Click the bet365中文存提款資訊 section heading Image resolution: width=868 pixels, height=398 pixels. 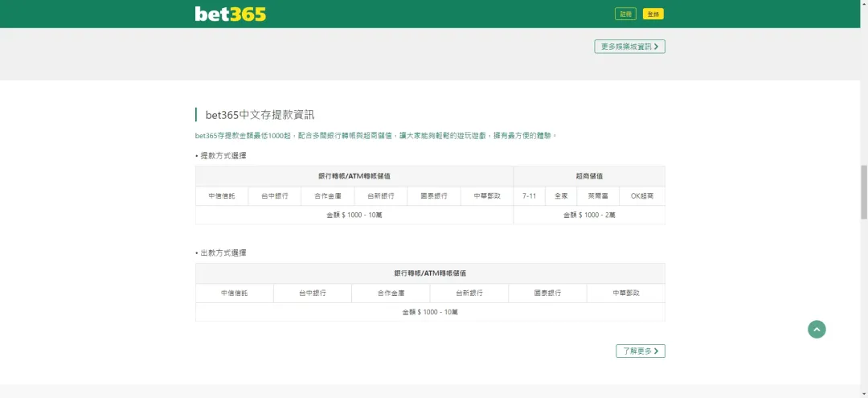[260, 115]
